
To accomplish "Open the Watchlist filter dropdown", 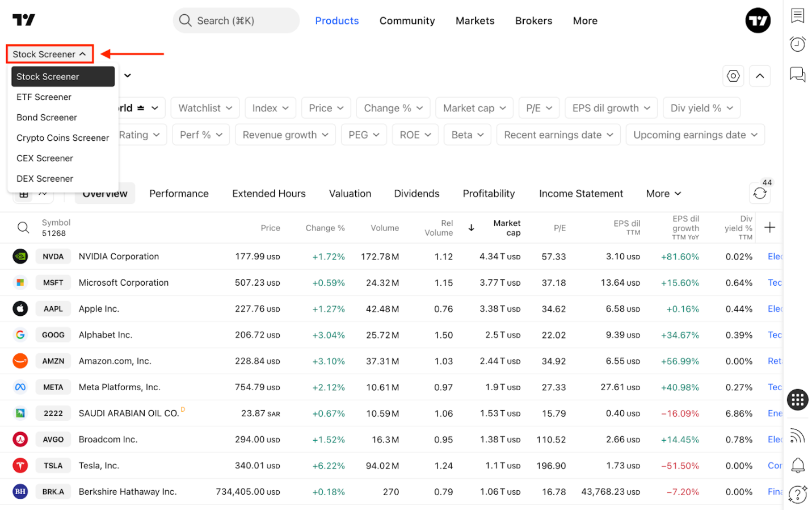I will tap(205, 108).
